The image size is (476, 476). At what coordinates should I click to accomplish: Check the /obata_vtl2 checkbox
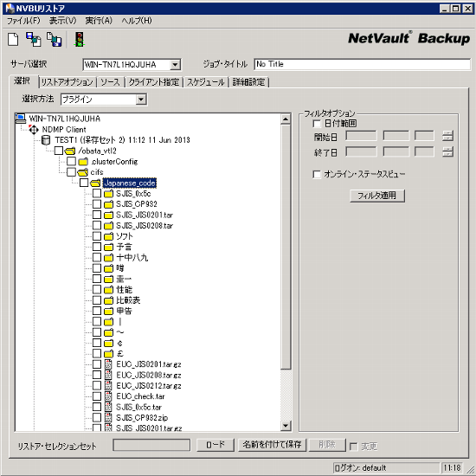pos(59,151)
